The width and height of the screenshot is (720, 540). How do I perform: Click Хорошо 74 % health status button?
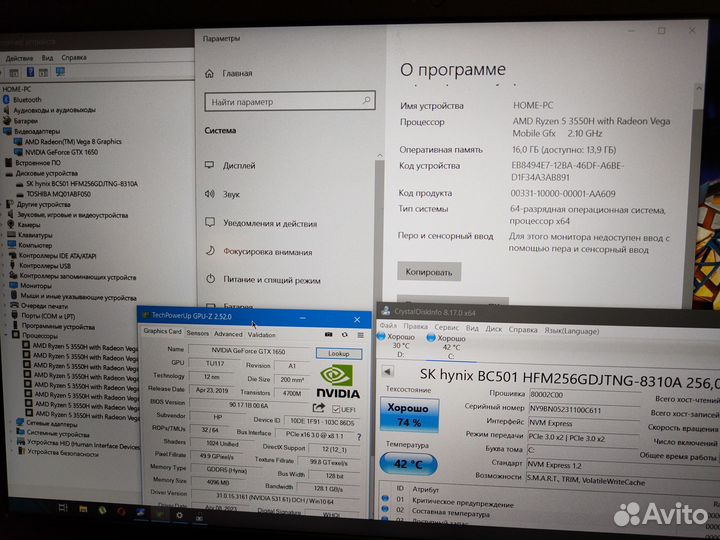(409, 415)
